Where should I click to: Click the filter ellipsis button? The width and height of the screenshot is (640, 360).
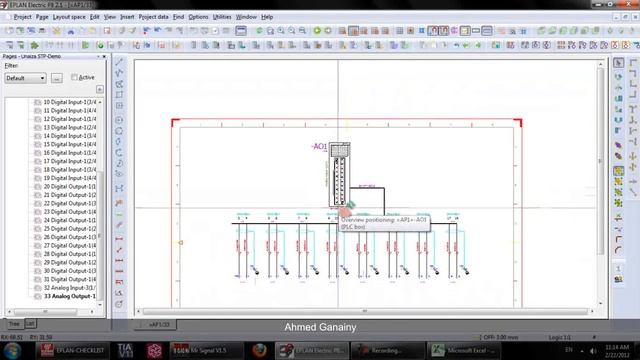(x=57, y=78)
